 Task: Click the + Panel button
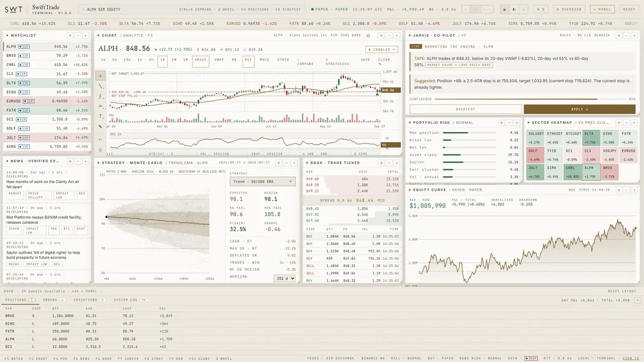[x=602, y=9]
